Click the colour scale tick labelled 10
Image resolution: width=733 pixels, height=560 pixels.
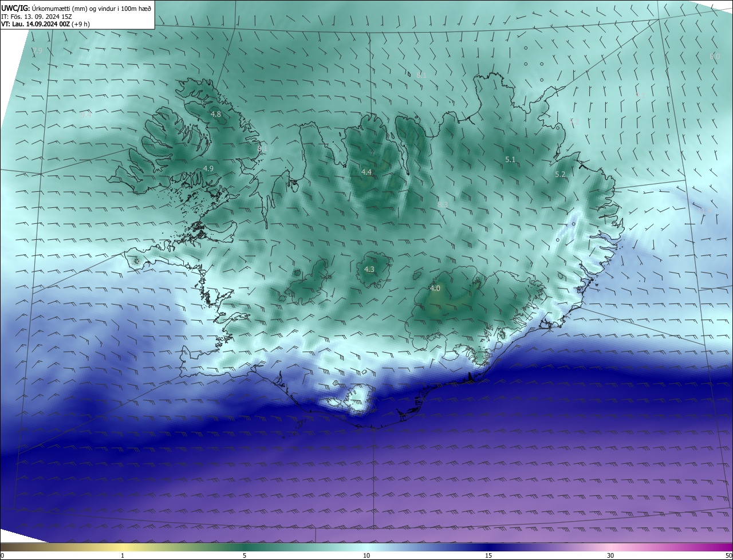366,555
